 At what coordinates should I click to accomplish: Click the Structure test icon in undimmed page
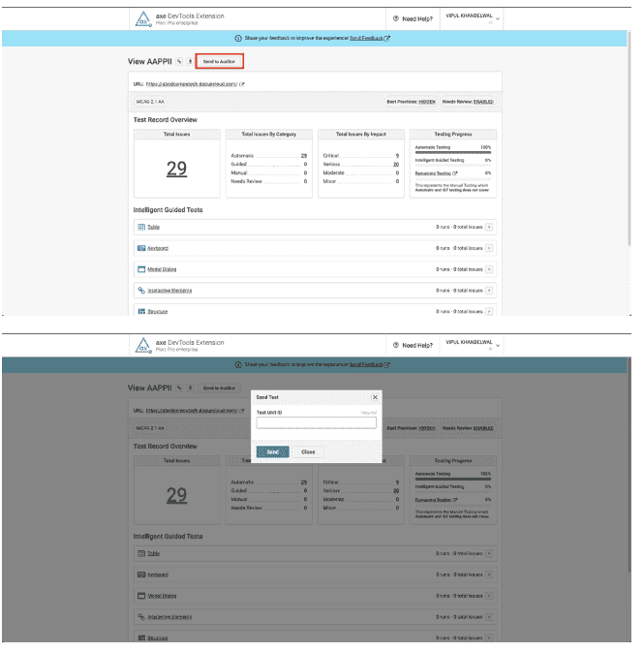140,311
